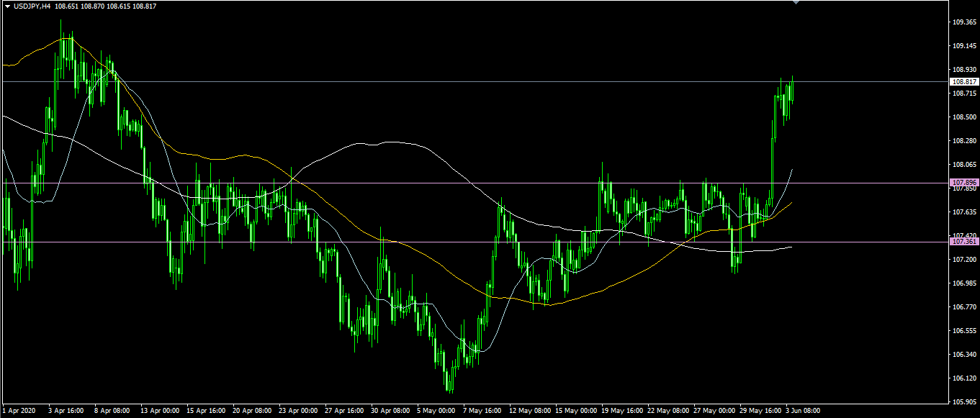Viewport: 980px width, 418px height.
Task: Click the 3 Apr 16:00 time label
Action: click(66, 411)
